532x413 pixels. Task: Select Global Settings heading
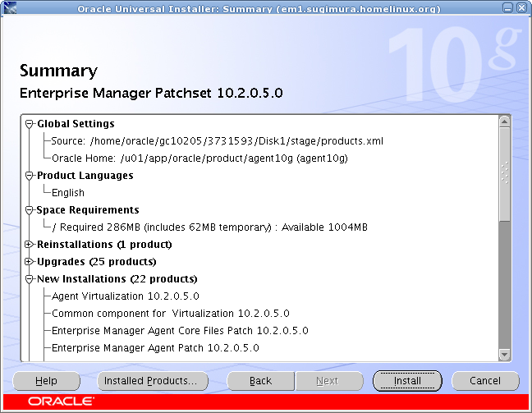point(76,124)
